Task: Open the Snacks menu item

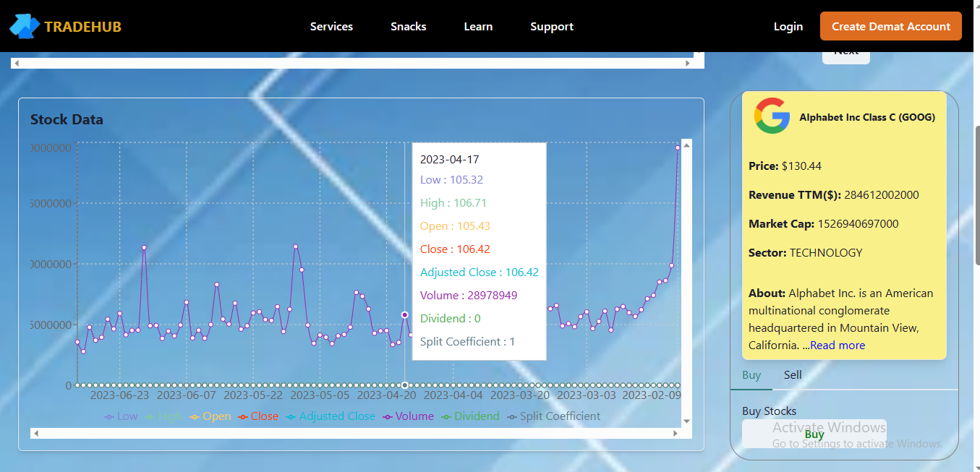Action: point(409,27)
